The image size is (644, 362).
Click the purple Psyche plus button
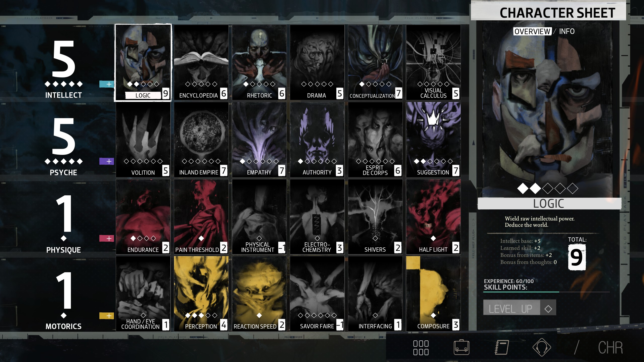tap(106, 161)
